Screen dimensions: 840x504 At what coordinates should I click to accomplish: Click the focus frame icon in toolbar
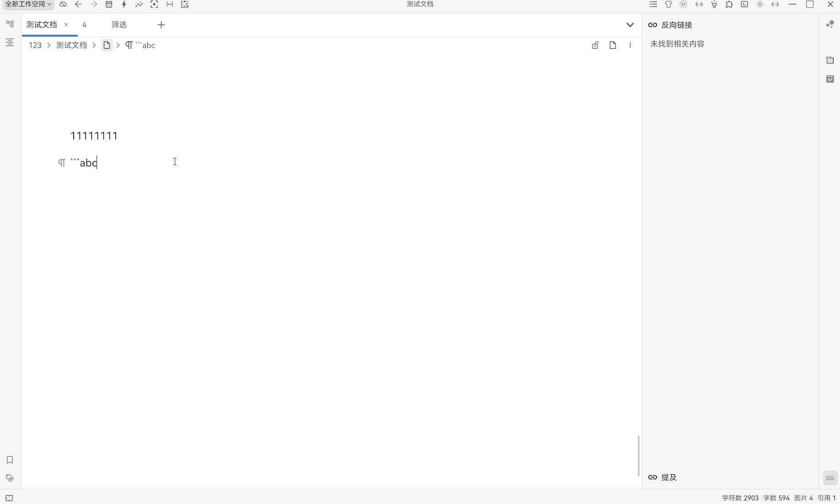154,5
